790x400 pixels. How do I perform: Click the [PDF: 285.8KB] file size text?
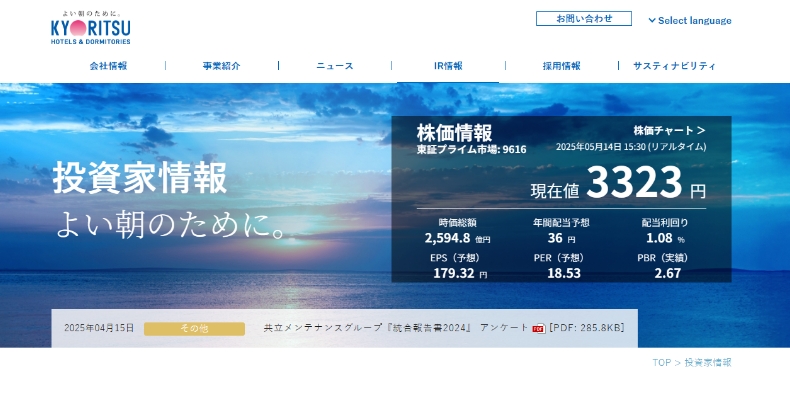586,328
